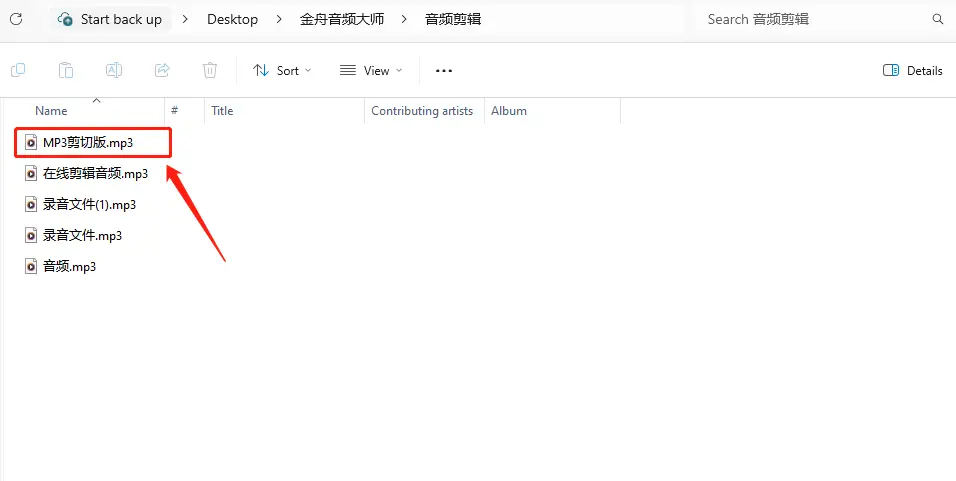The image size is (956, 481).
Task: Toggle the Details pane
Action: pyautogui.click(x=913, y=71)
